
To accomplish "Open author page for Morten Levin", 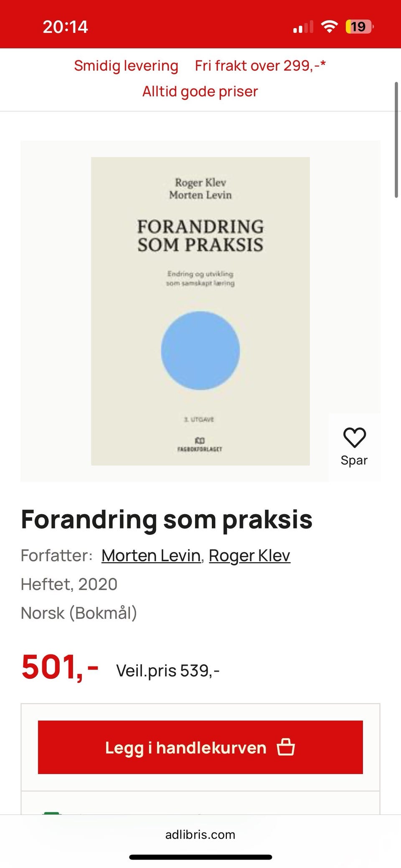I will tap(151, 556).
